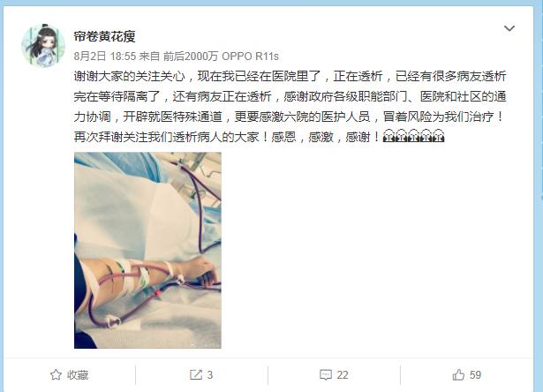
Task: Open the 前后2000万 OPPO R11s source link
Action: (x=221, y=57)
